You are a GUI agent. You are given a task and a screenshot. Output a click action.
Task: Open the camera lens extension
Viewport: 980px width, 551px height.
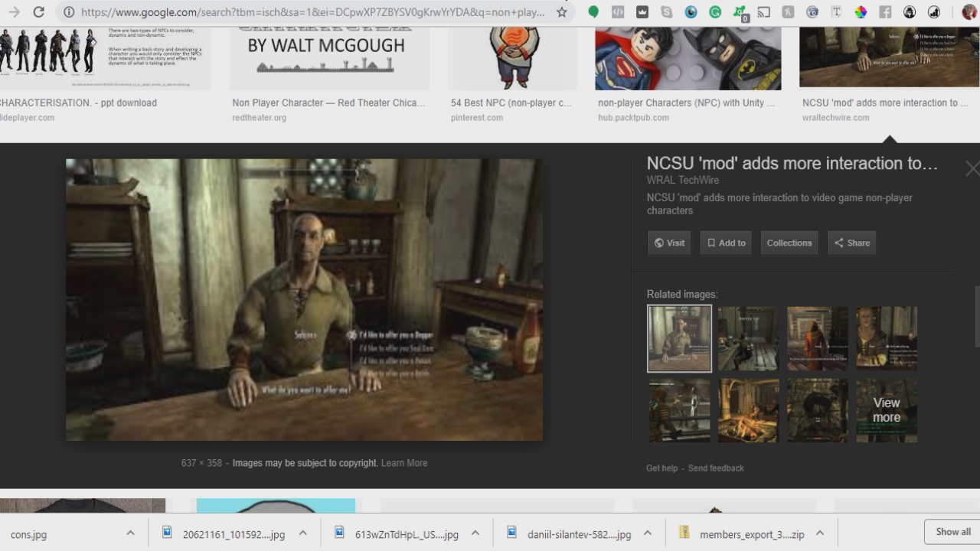pyautogui.click(x=812, y=12)
